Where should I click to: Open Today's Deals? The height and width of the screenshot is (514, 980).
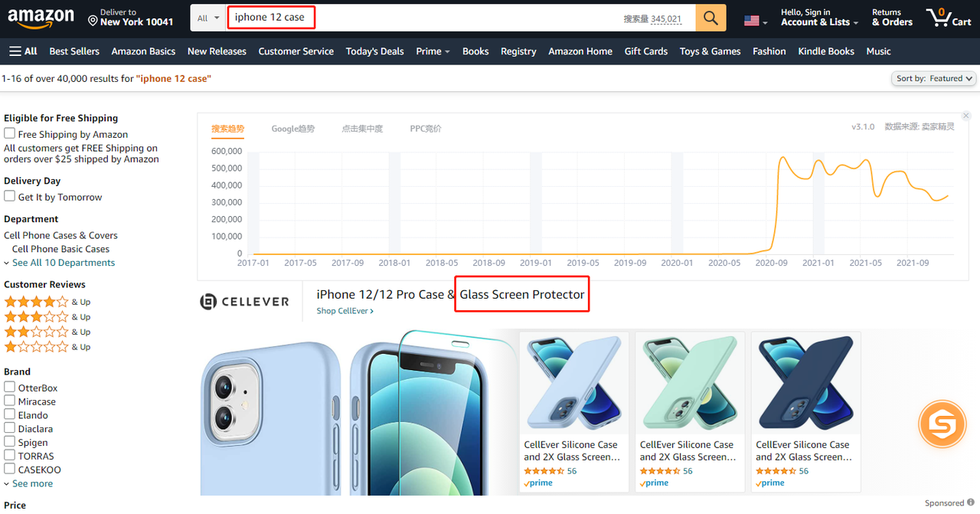click(374, 51)
